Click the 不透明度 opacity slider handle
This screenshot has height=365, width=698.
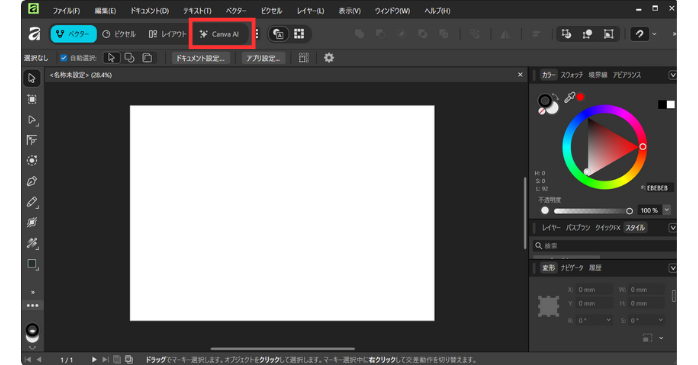tap(629, 211)
